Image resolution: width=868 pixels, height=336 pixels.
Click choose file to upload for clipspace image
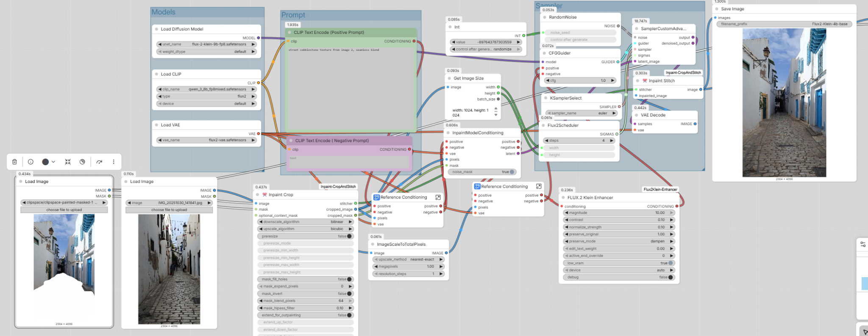tap(64, 210)
